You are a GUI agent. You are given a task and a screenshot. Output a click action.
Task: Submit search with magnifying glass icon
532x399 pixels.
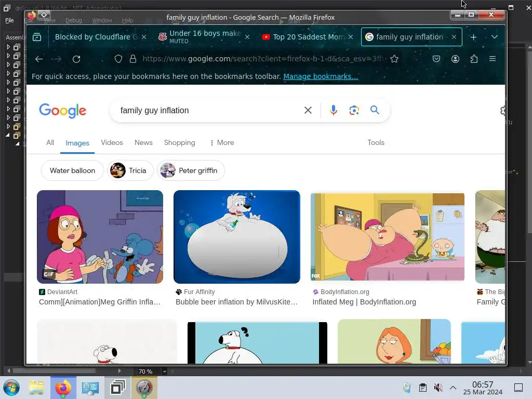tap(375, 110)
